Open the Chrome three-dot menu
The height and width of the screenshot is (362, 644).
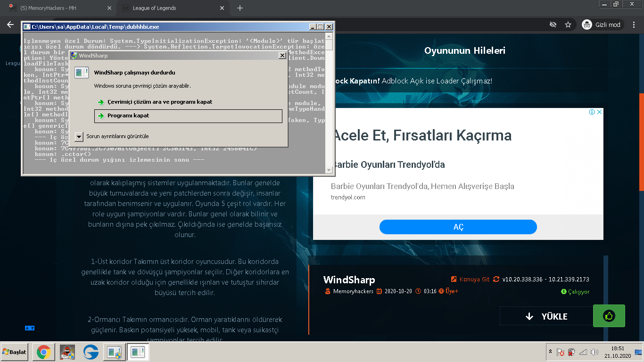634,25
